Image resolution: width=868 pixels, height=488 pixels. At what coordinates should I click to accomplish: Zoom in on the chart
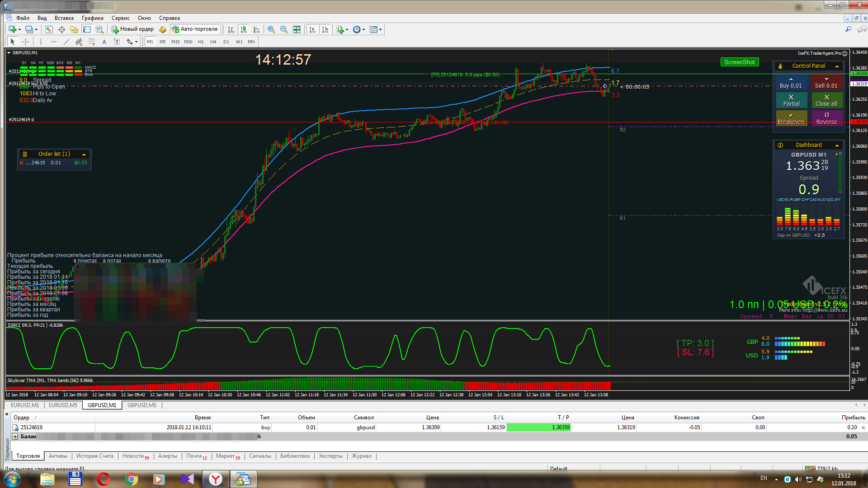point(271,29)
